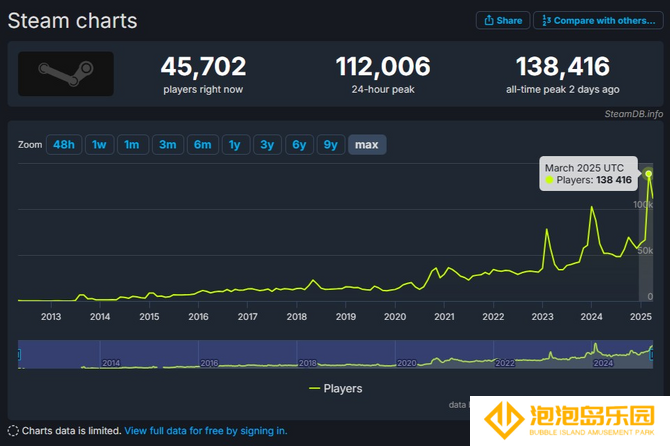Click the right handle of range navigator
The image size is (670, 446).
tap(651, 354)
